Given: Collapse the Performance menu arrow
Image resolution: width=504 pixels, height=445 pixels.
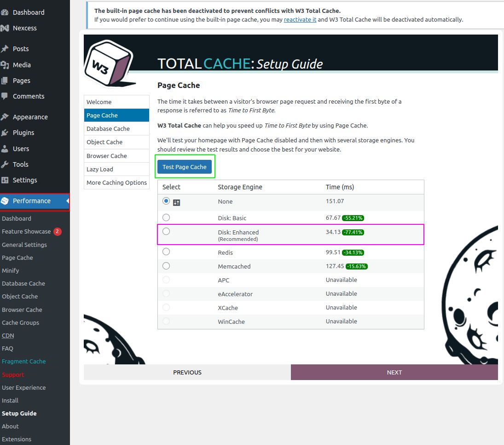Looking at the screenshot, I should [x=68, y=201].
